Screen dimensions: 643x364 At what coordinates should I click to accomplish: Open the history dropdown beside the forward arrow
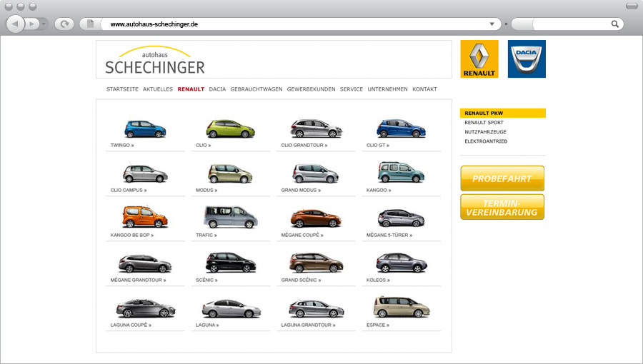click(44, 24)
